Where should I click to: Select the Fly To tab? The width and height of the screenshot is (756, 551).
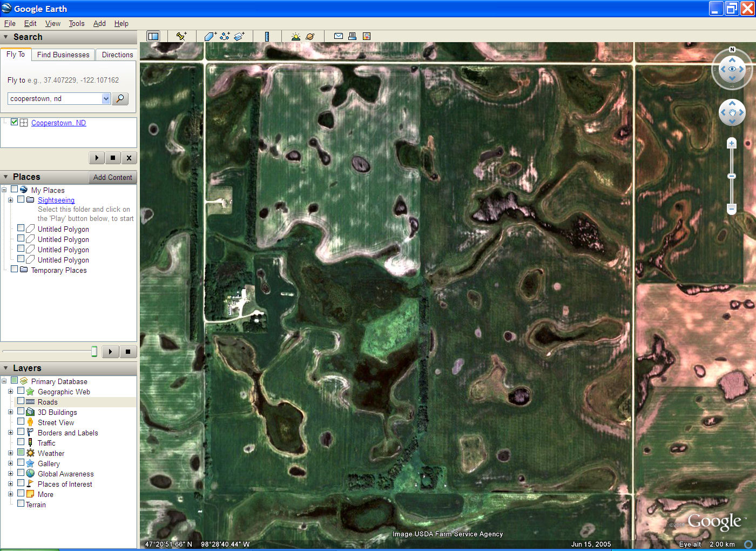[16, 54]
